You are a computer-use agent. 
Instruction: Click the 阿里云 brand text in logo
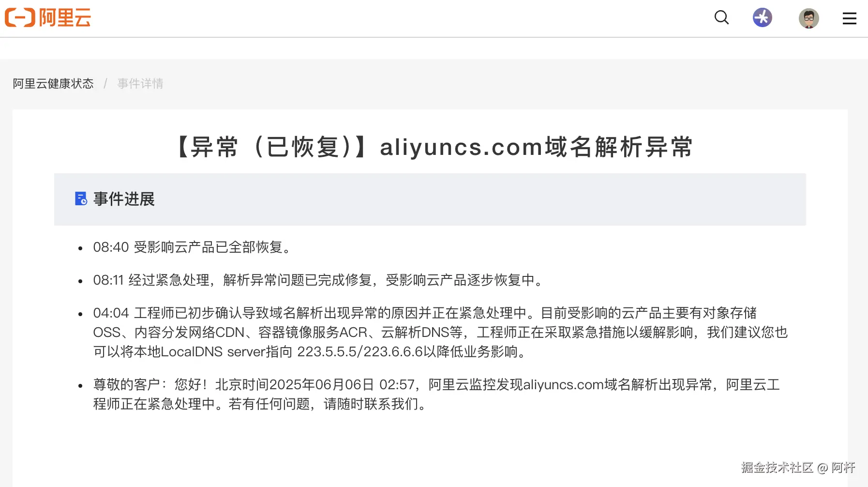65,18
